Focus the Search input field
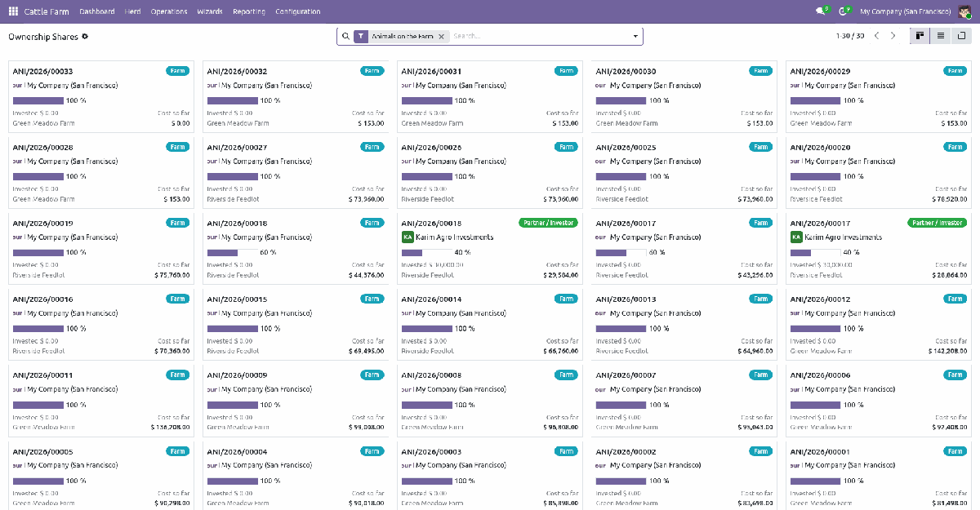The image size is (980, 510). point(539,37)
